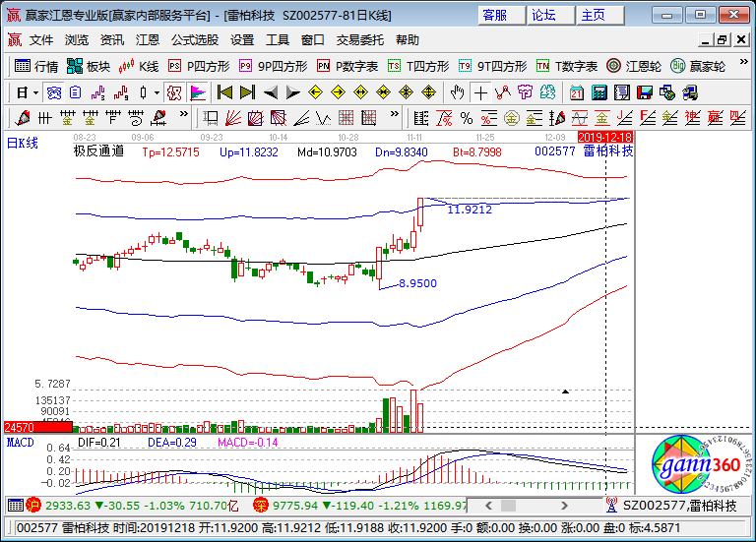Click the 沪 index status icon

point(33,505)
